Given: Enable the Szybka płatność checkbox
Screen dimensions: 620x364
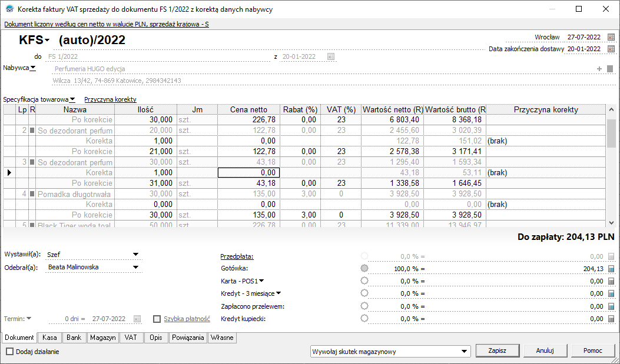Looking at the screenshot, I should 157,319.
